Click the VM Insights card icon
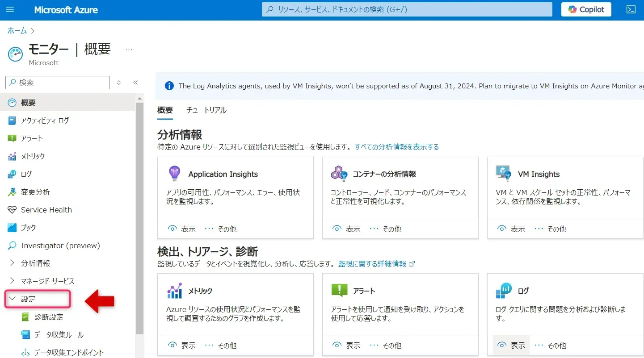Viewport: 644px width, 358px height. (x=503, y=173)
